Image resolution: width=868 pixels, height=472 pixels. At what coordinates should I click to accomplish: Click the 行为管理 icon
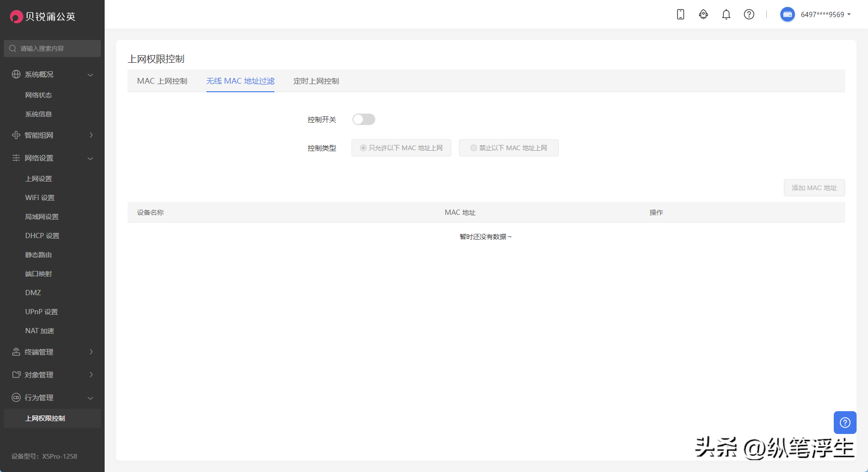point(16,397)
